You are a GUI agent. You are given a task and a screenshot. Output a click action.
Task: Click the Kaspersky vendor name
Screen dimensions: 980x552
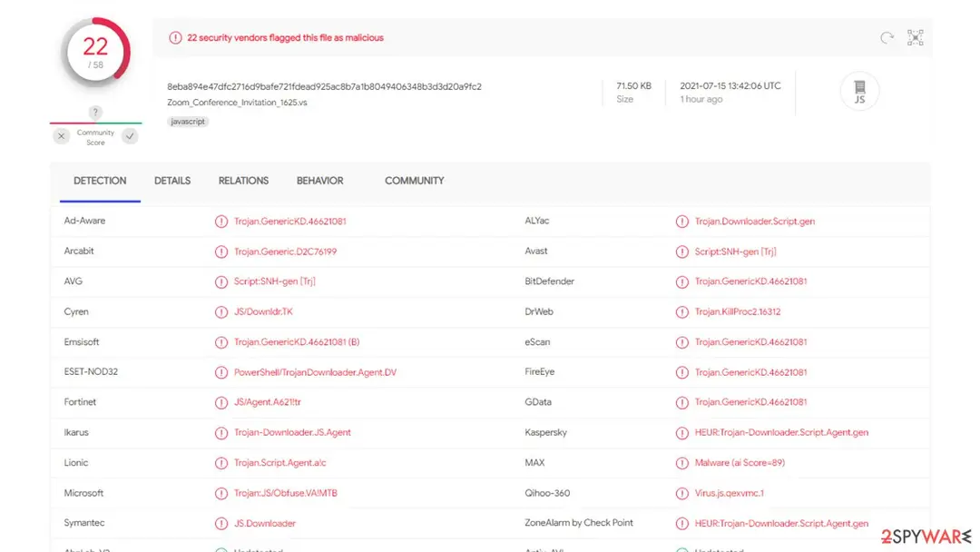(x=545, y=432)
